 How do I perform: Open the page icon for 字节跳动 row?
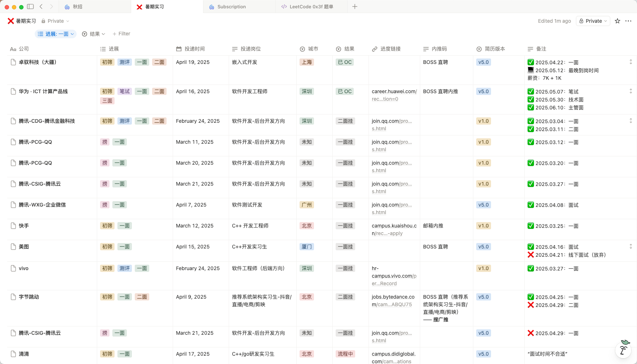(13, 297)
